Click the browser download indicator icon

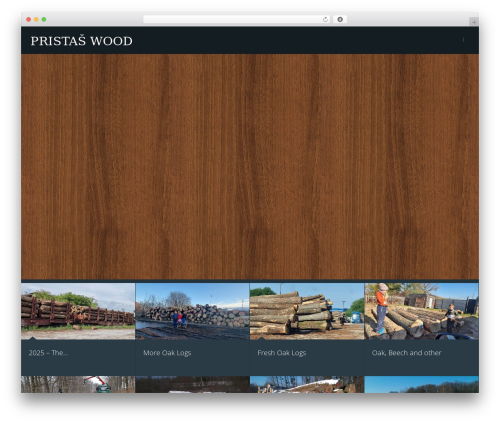point(340,20)
